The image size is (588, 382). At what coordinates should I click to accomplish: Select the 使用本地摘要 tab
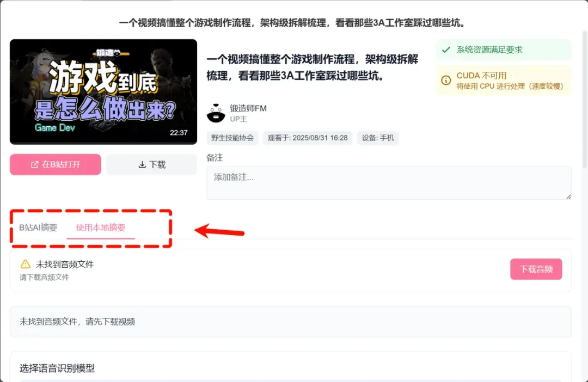click(101, 227)
